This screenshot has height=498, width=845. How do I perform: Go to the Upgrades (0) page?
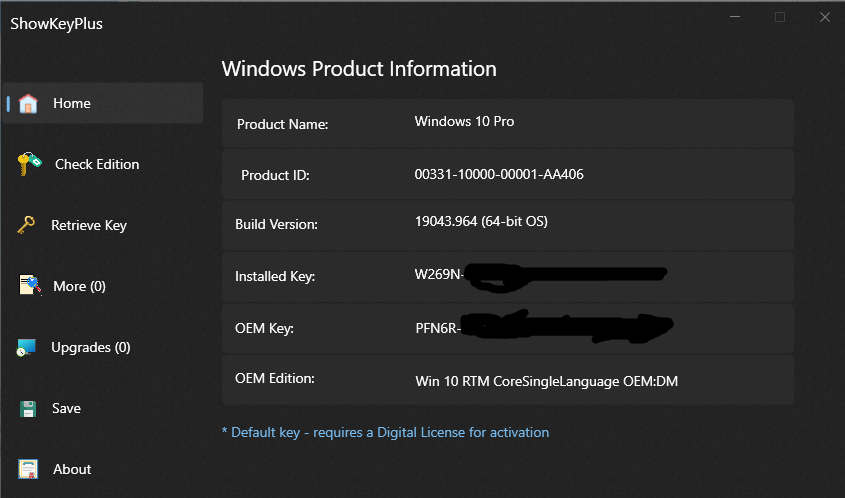click(91, 348)
